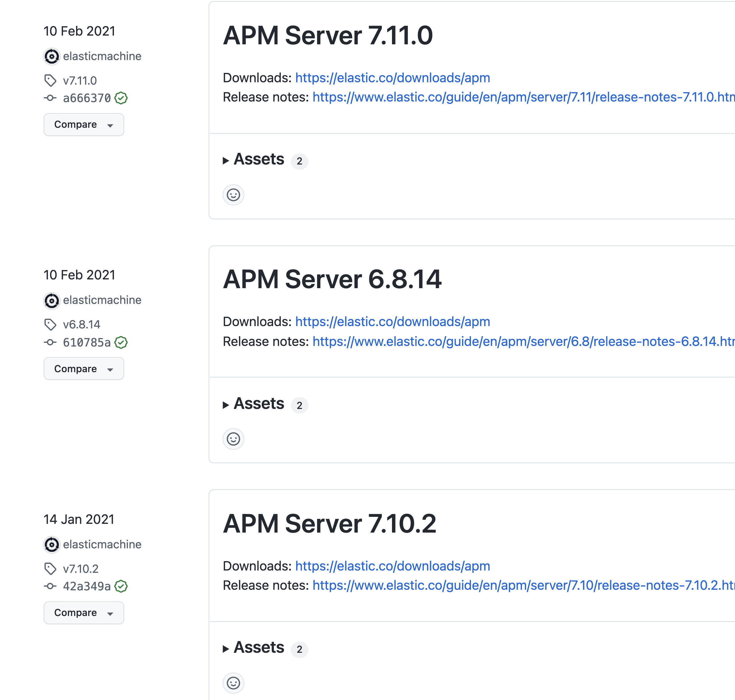735x700 pixels.
Task: Open the Compare dropdown for v6.8.14
Action: click(x=84, y=369)
